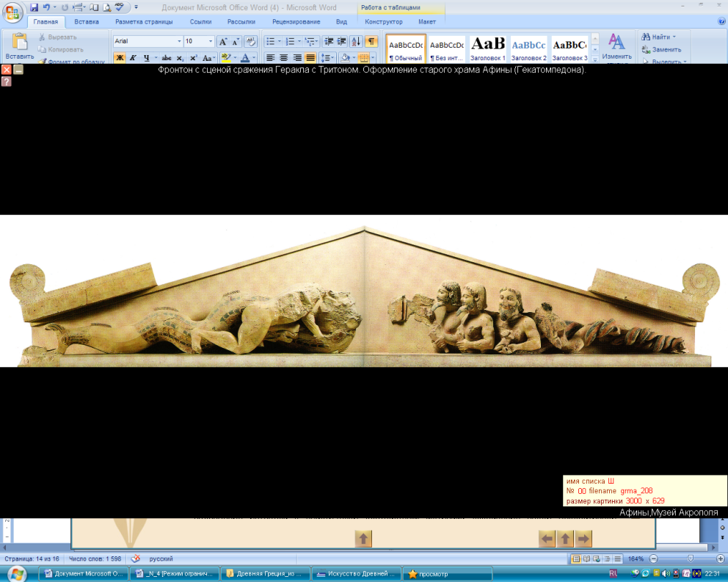
Task: Apply subscript x₂ formatting
Action: [180, 57]
